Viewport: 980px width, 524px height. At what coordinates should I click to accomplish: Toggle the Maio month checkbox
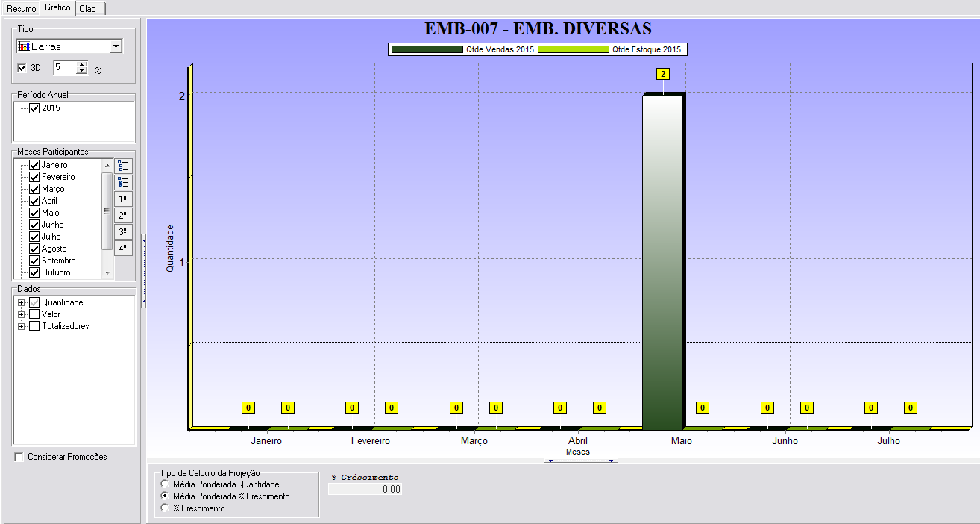pyautogui.click(x=34, y=213)
